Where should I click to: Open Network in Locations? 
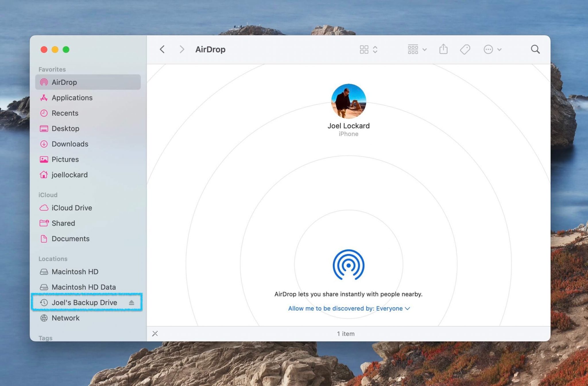pyautogui.click(x=88, y=318)
